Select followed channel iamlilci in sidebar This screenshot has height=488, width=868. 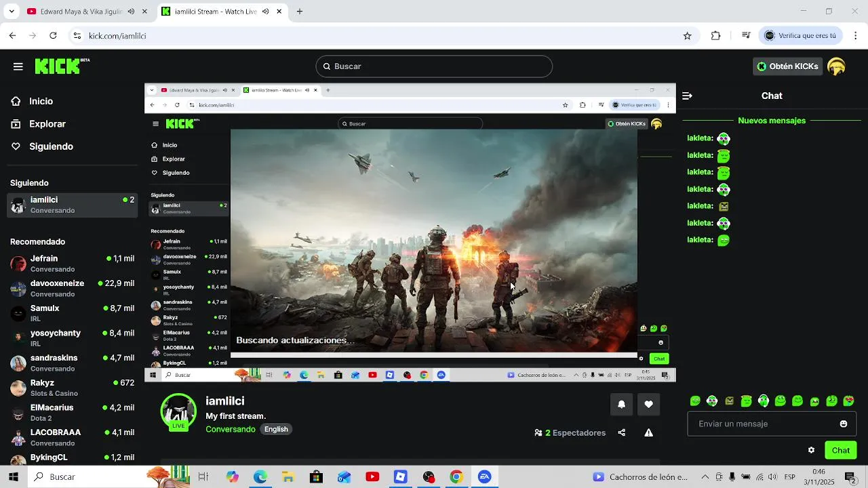72,205
